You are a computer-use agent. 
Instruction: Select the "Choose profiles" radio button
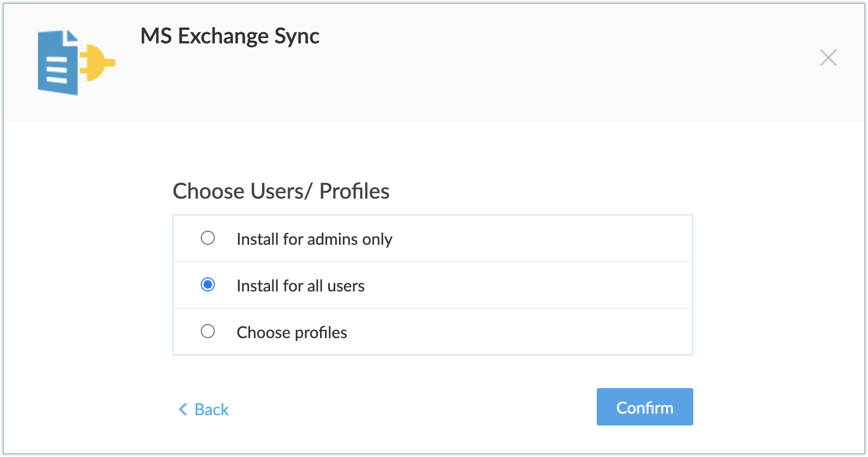click(208, 332)
